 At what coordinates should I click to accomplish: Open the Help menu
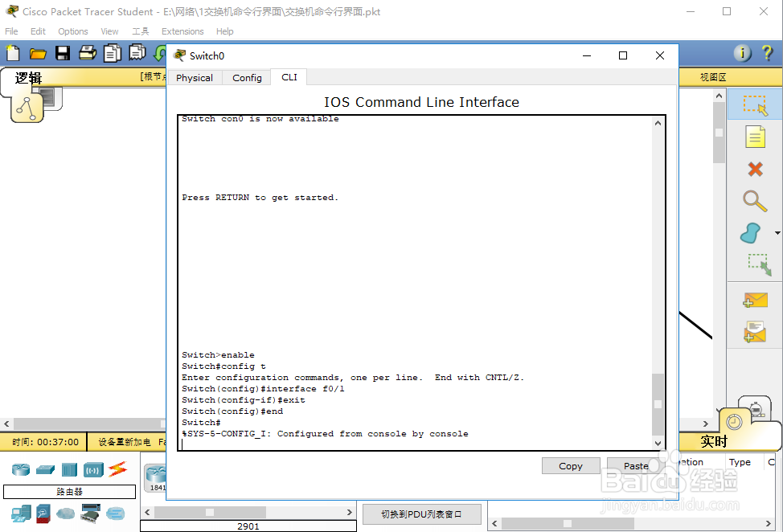tap(225, 31)
